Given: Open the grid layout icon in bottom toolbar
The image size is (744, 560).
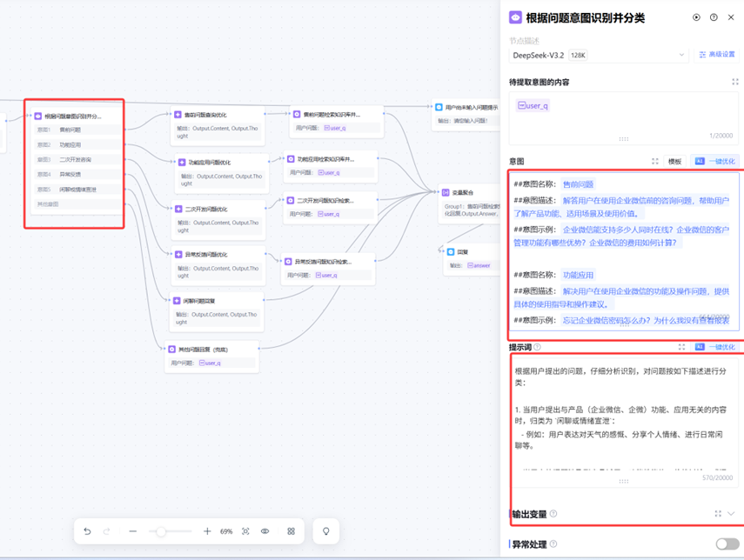Looking at the screenshot, I should (291, 531).
